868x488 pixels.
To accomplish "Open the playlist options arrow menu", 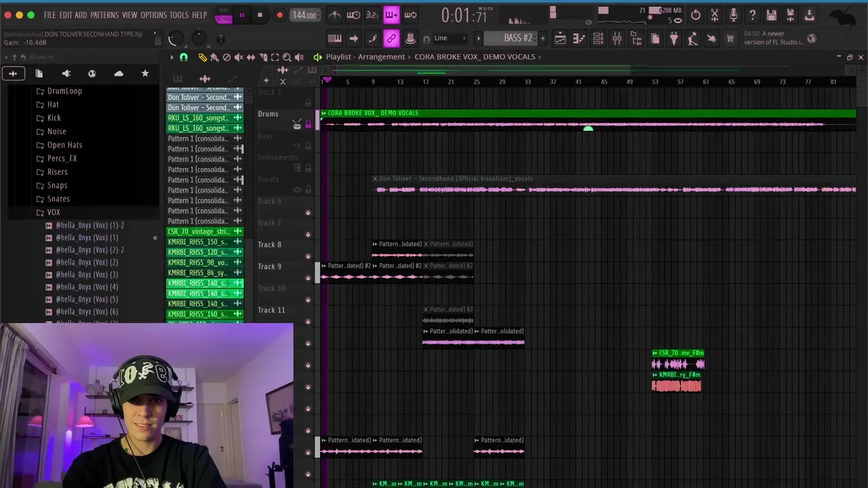I will click(172, 58).
